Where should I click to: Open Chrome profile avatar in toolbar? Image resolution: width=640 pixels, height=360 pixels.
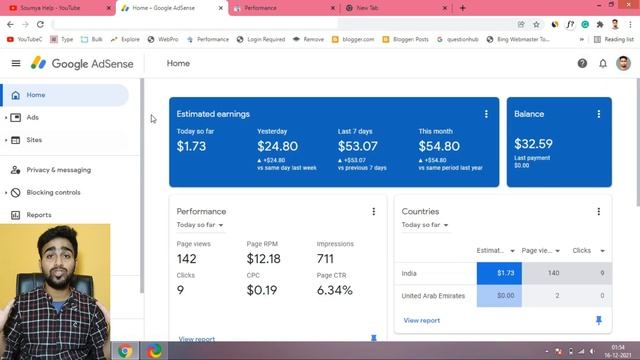(x=615, y=24)
